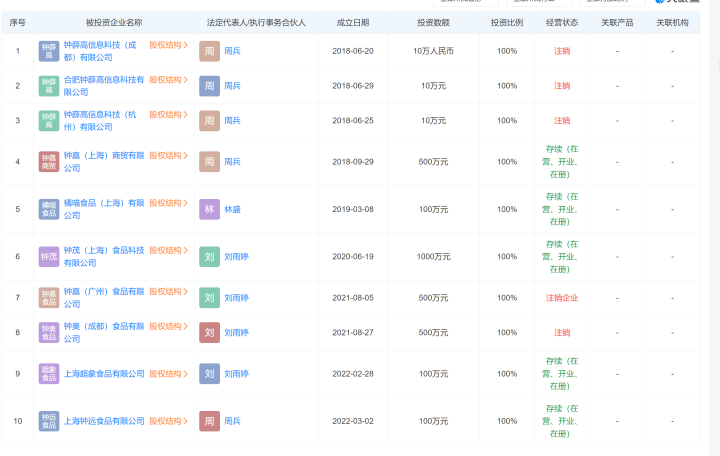Viewport: 720px width, 456px height.
Task: Open 刘雨婷 link in 上海超象食品 row
Action: coord(236,374)
